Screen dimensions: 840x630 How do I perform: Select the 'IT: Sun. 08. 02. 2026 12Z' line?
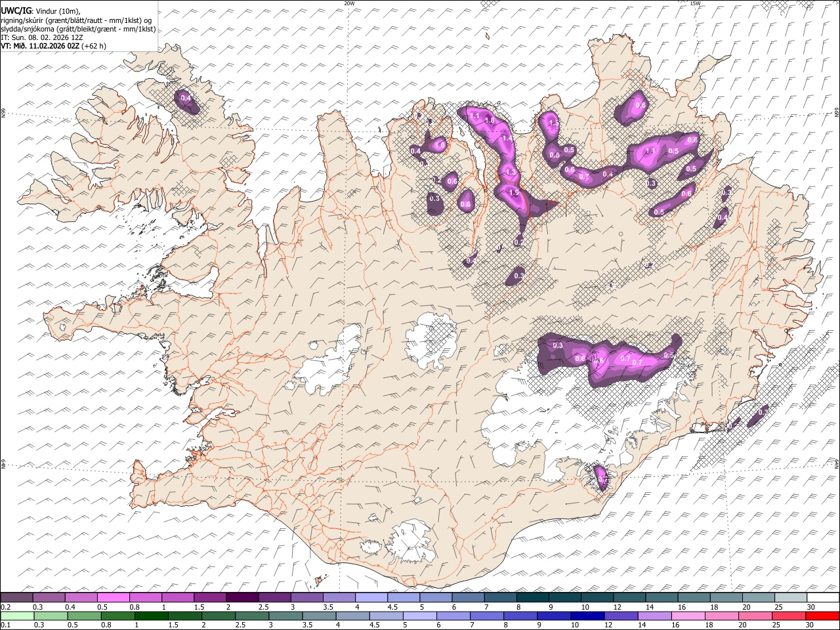pos(42,37)
